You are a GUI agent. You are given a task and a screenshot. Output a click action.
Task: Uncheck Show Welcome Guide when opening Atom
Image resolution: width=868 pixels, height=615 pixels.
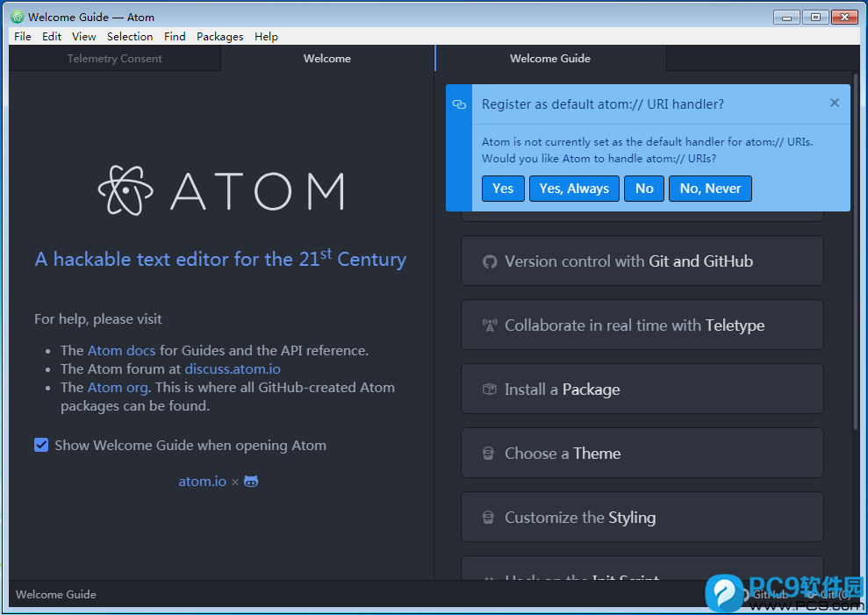point(41,445)
